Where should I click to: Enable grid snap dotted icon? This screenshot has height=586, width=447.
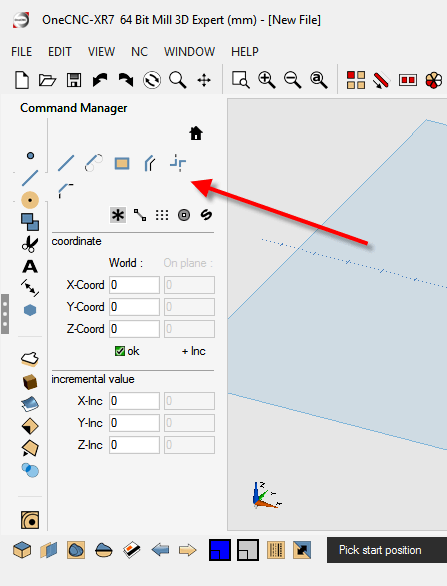(162, 215)
